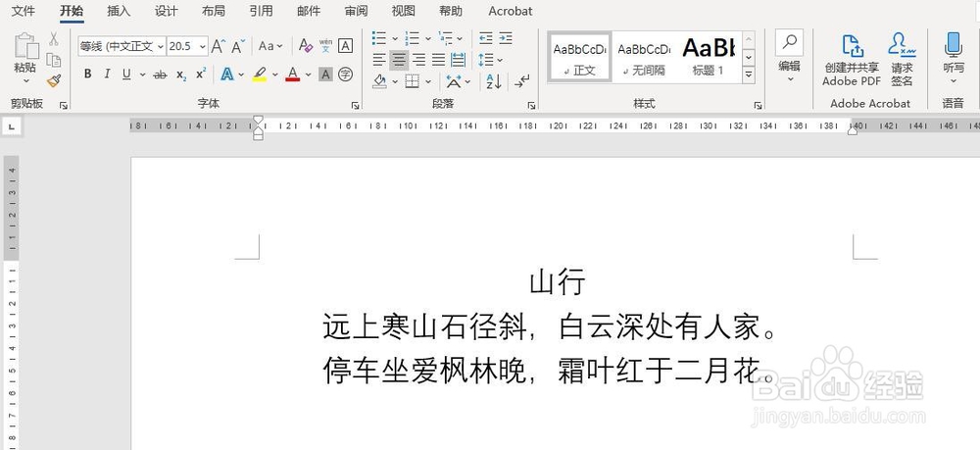Click the numbered list icon
The height and width of the screenshot is (450, 980).
tap(412, 39)
